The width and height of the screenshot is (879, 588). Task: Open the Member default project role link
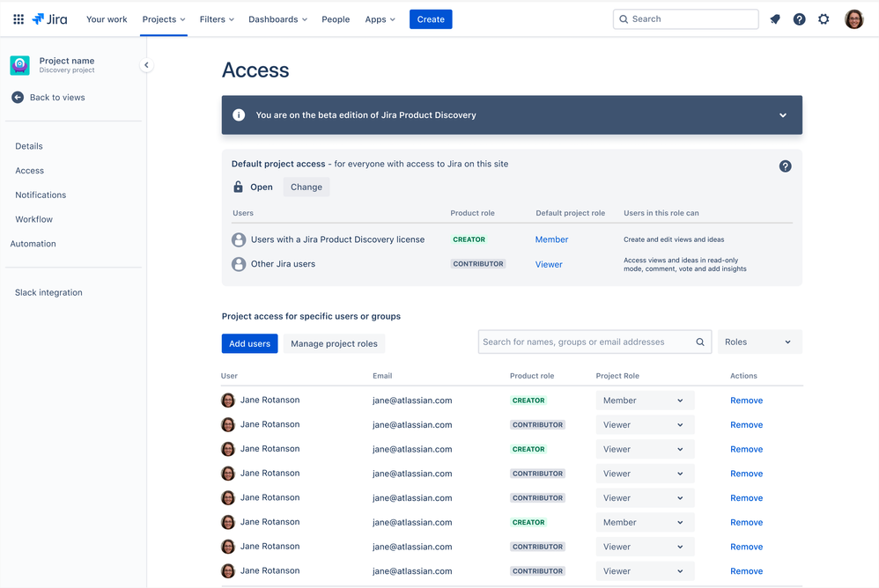click(x=551, y=239)
